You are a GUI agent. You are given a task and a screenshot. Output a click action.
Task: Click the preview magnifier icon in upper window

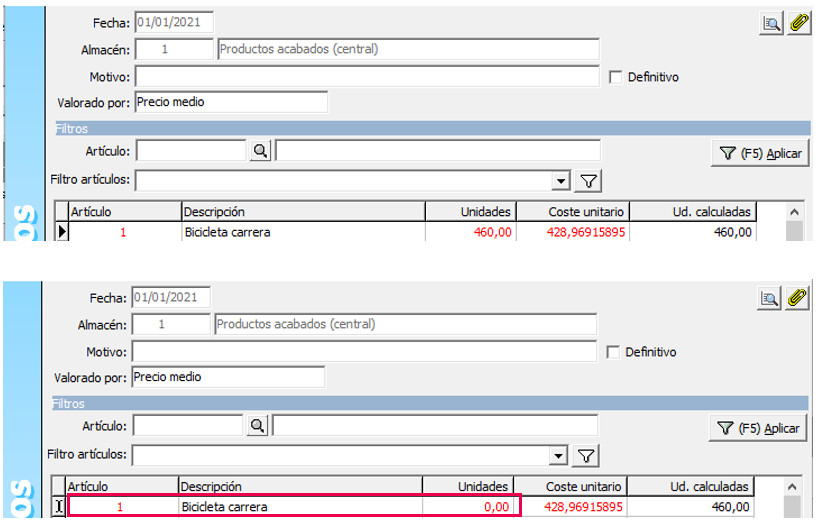(771, 23)
